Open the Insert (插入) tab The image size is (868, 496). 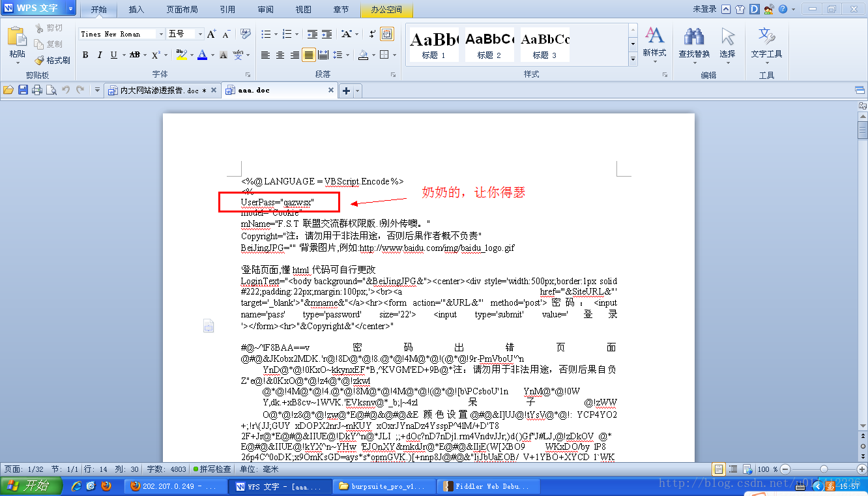coord(136,10)
